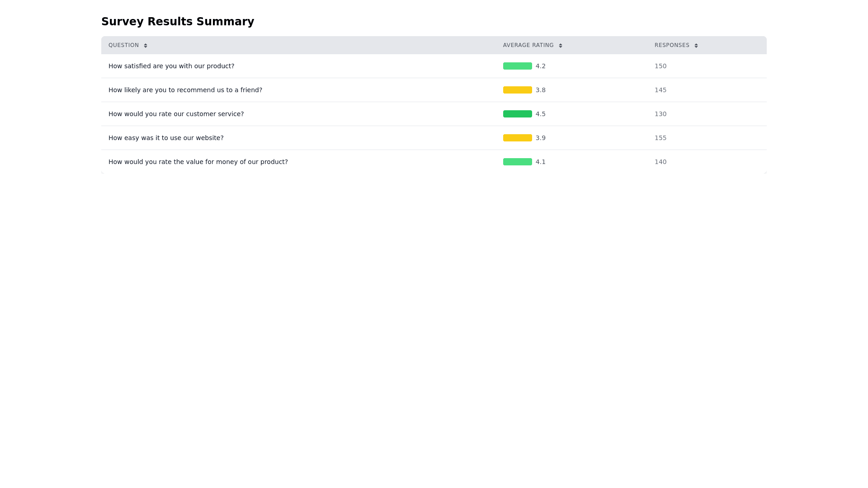Click the sort icon beside Question header
The height and width of the screenshot is (488, 868).
146,46
